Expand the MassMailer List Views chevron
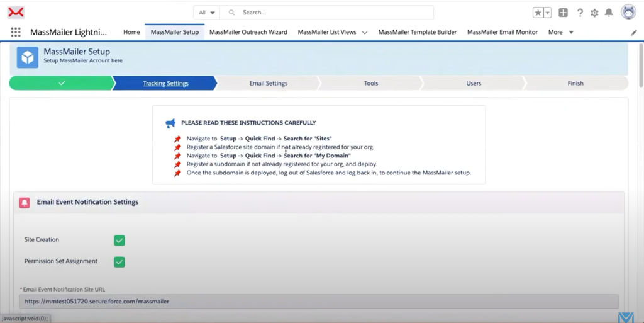The image size is (644, 323). (365, 33)
